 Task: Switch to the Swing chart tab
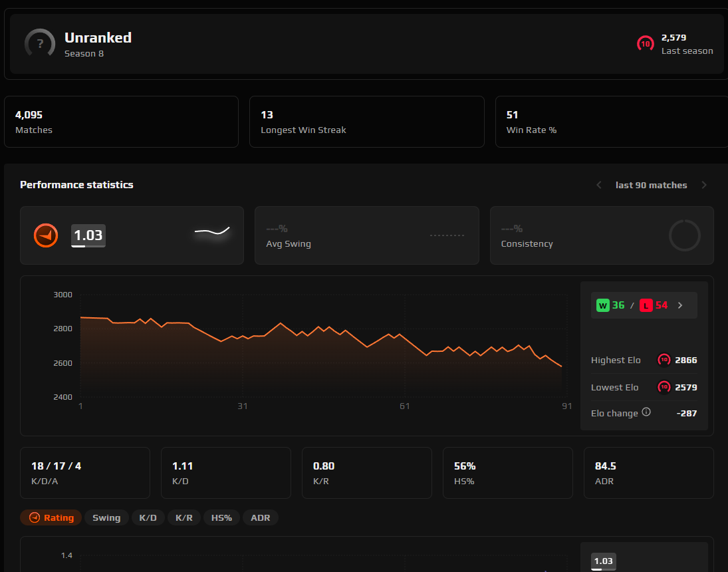click(106, 517)
